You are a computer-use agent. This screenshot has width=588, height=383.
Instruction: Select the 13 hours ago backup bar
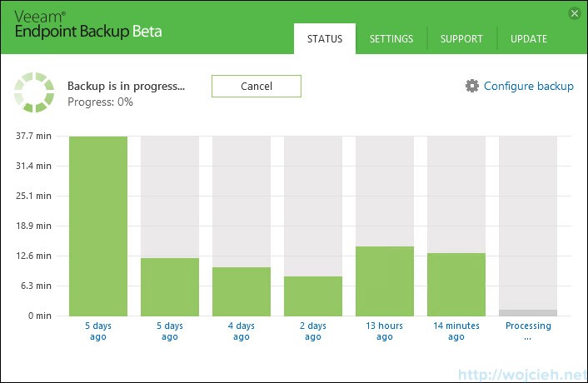point(385,281)
